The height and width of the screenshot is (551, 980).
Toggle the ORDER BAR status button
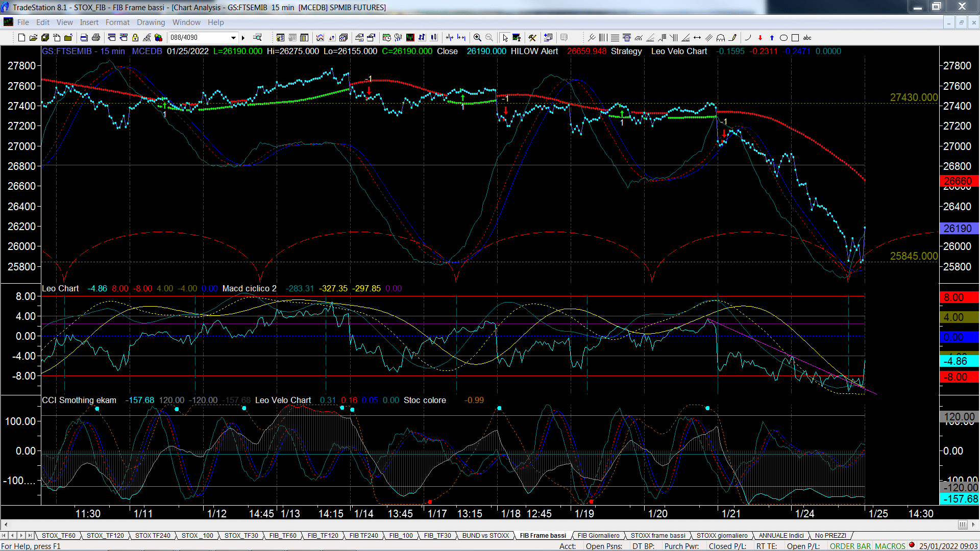pos(850,546)
